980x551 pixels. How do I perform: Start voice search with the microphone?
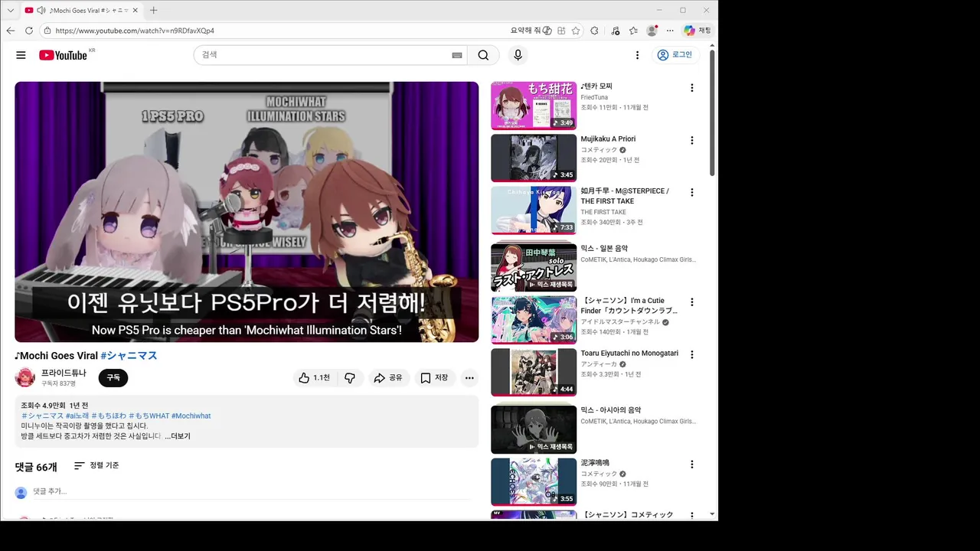(x=518, y=55)
